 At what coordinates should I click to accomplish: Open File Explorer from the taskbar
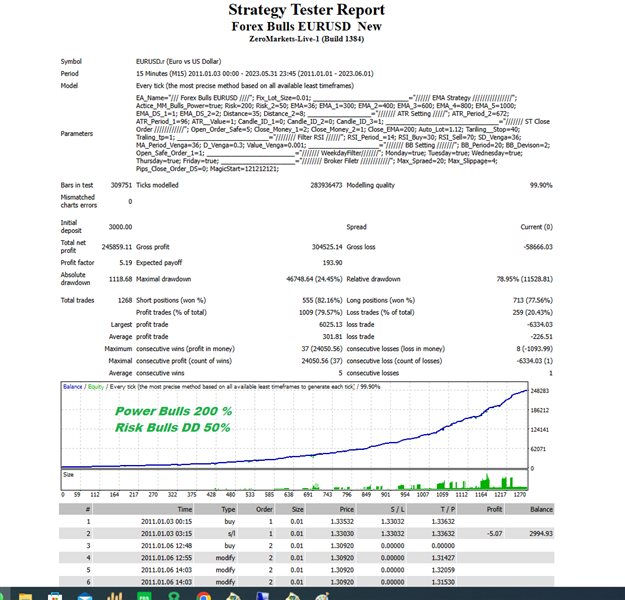tap(25, 596)
